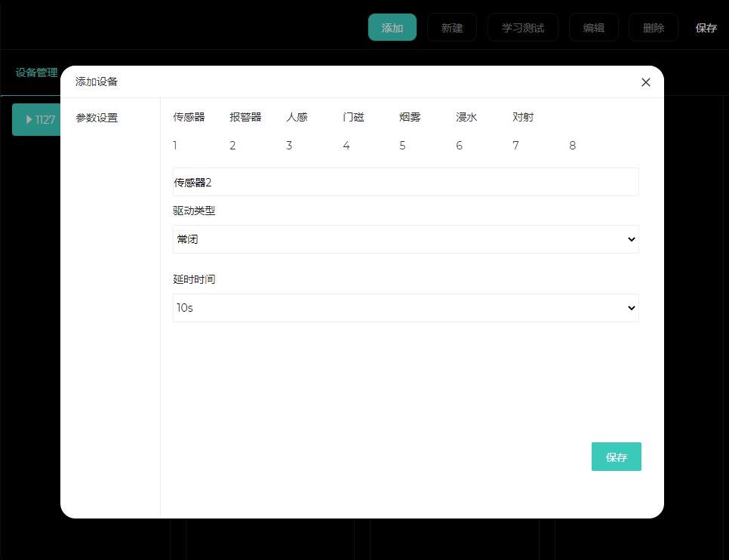
Task: Select the 烟雾 device type tab
Action: (x=410, y=117)
